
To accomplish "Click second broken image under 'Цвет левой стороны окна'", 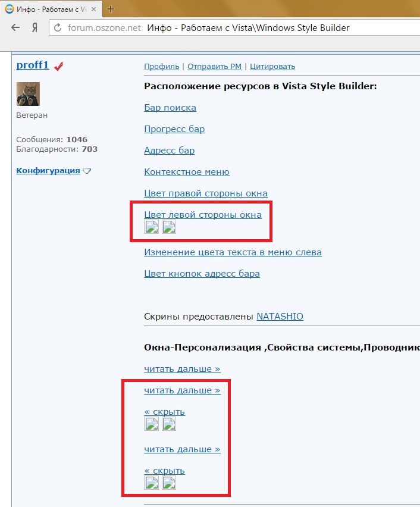I will pos(169,227).
